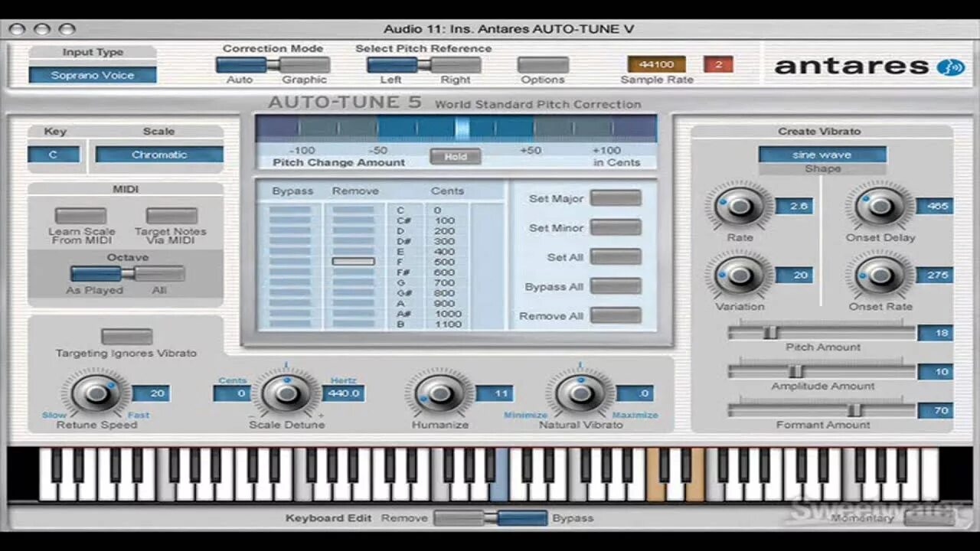Click the 440.0 Hertz field
The image size is (980, 551).
coord(343,393)
